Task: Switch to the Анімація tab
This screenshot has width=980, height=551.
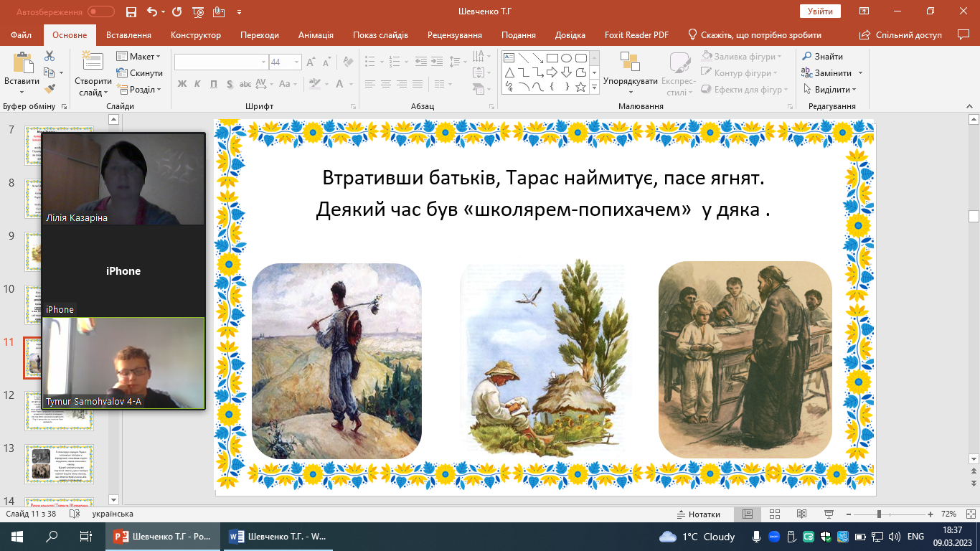Action: [x=316, y=35]
